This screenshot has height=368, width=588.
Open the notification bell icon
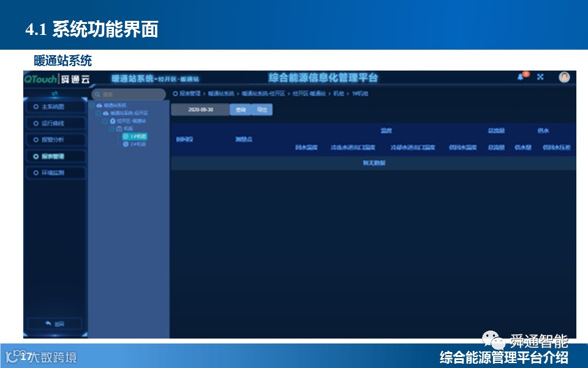[x=520, y=77]
